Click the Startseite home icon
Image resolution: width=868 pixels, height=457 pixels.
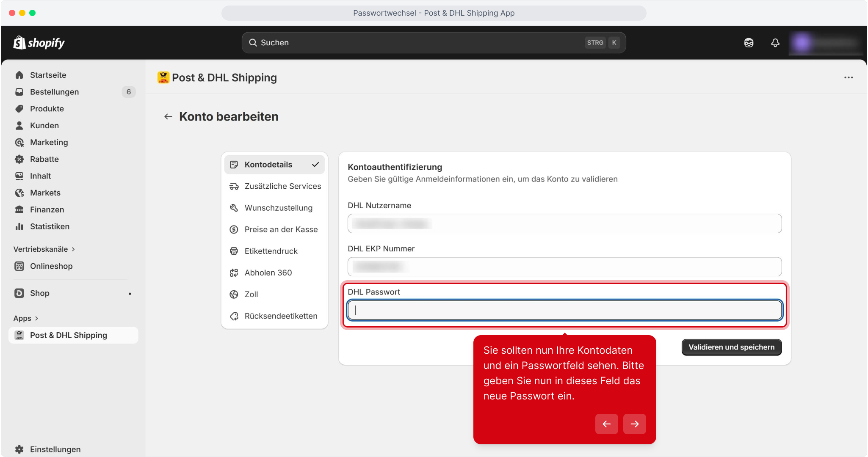click(x=19, y=75)
